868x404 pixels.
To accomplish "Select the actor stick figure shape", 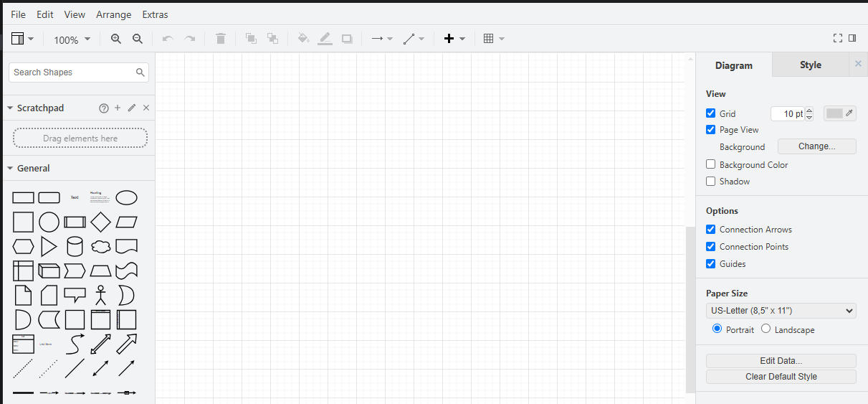I will 101,295.
